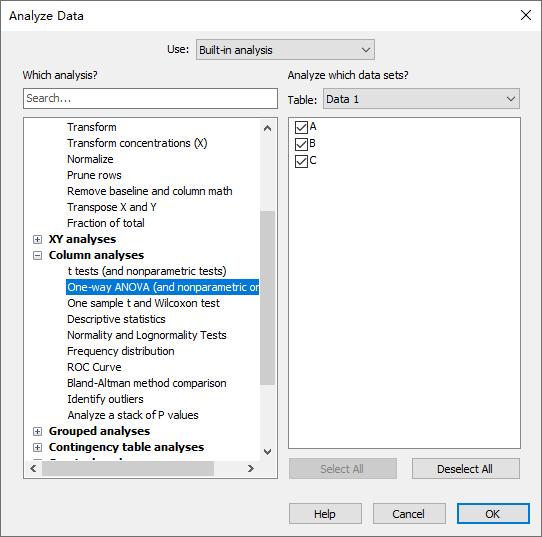Click the analysis list scroll up arrow
Image resolution: width=542 pixels, height=537 pixels.
point(267,129)
